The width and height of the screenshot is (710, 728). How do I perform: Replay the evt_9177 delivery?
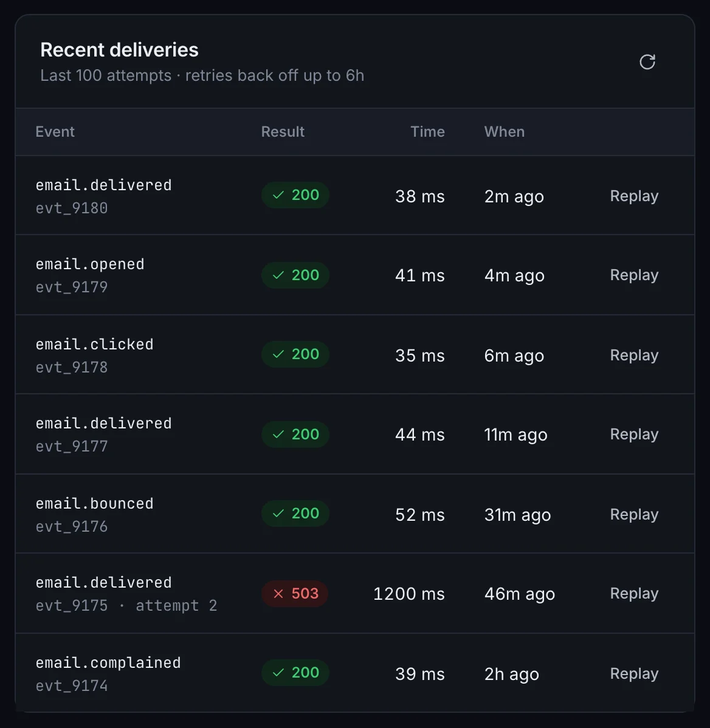pos(634,434)
